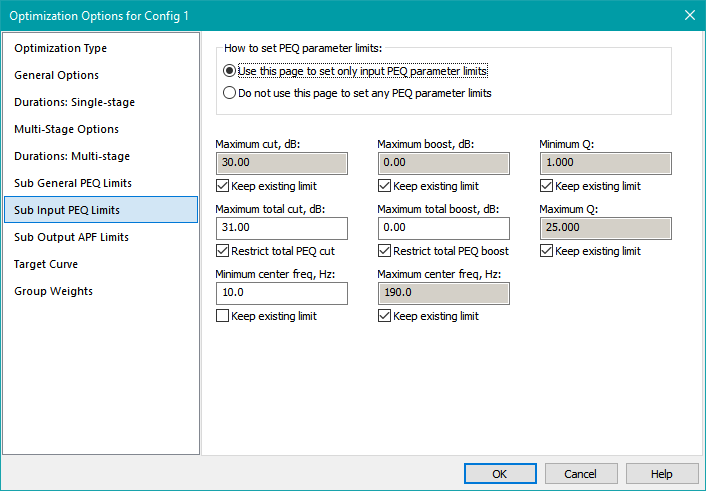Click the 'Maximum total boost, dB:' label
Viewport: 706px width, 491px height.
pyautogui.click(x=438, y=209)
